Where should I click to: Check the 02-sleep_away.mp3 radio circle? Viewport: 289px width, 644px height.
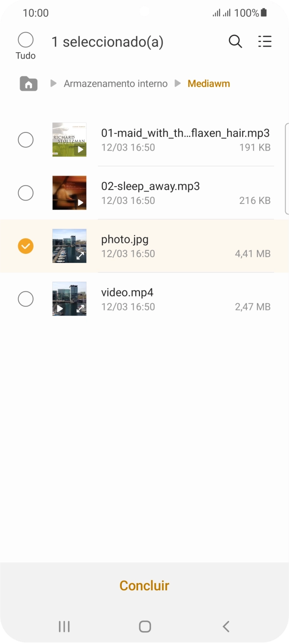25,193
